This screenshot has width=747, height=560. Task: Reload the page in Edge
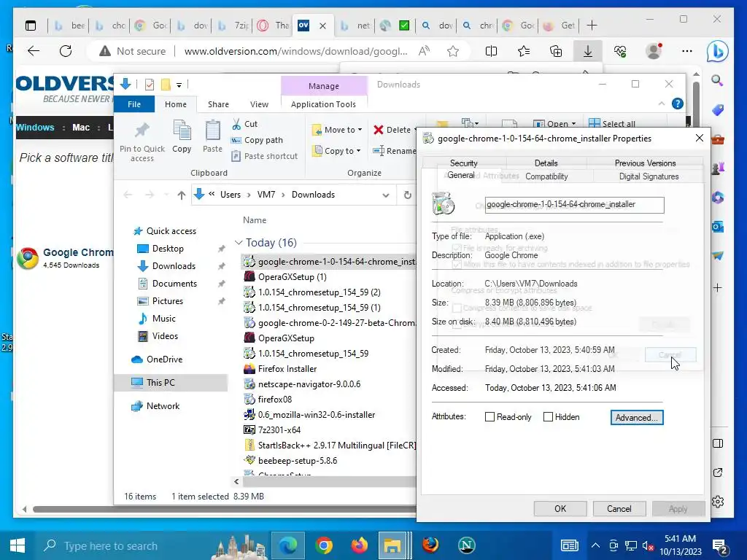(x=66, y=51)
